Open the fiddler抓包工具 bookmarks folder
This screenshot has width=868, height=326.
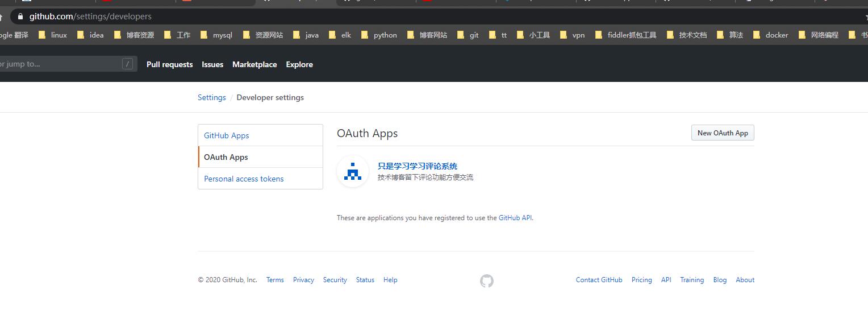[x=625, y=35]
